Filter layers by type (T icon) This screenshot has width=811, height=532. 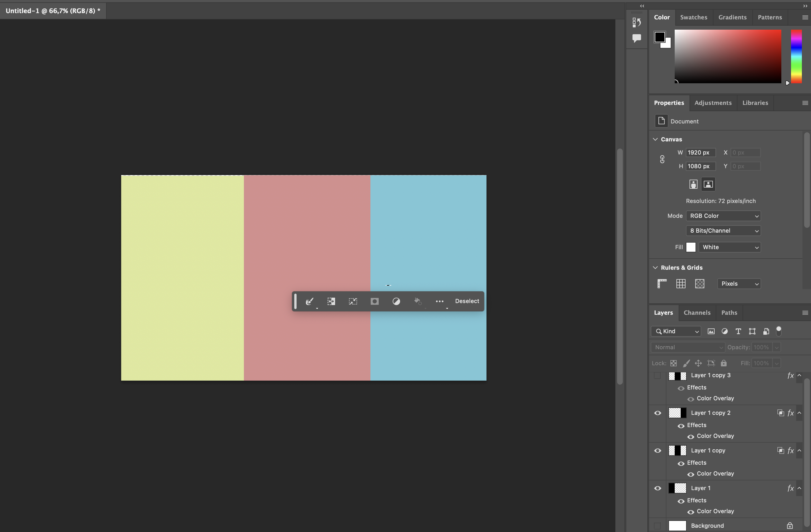coord(738,331)
